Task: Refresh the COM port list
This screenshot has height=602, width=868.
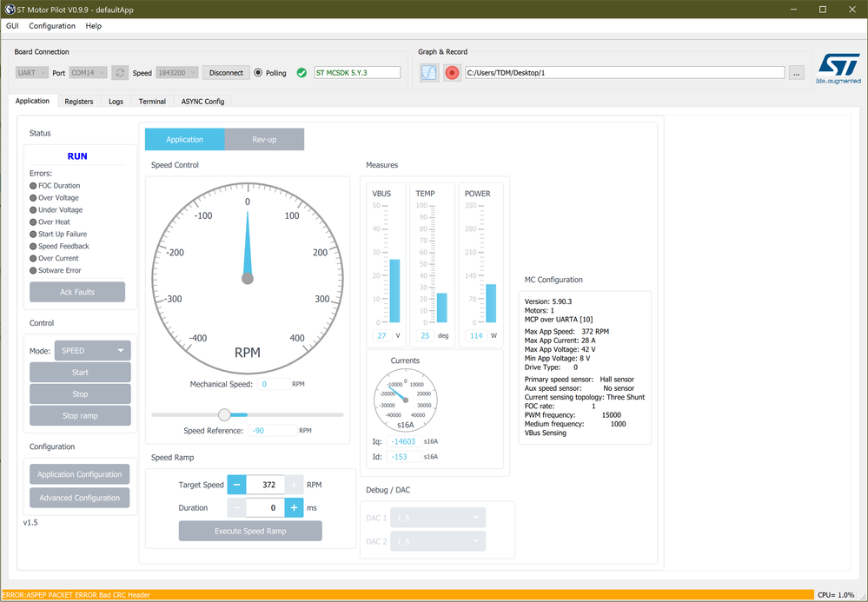Action: coord(120,72)
